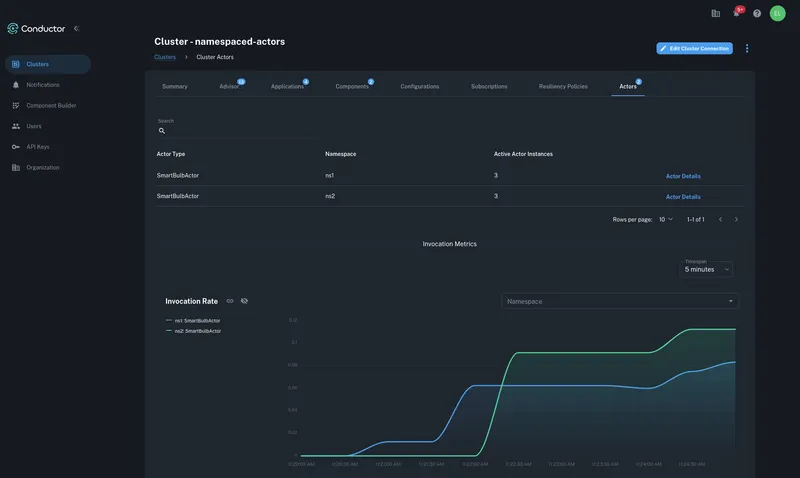800x478 pixels.
Task: Toggle Invocation Rate chart visibility eye icon
Action: point(245,301)
